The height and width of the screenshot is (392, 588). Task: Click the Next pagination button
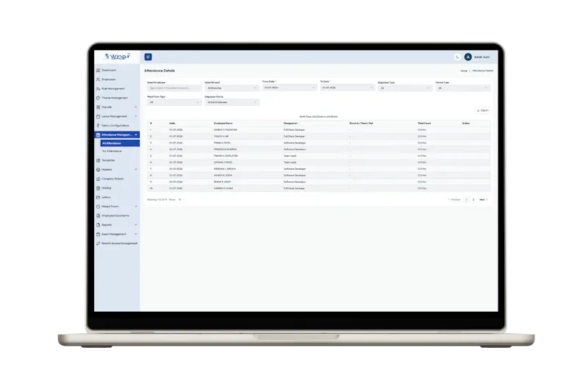tap(484, 199)
